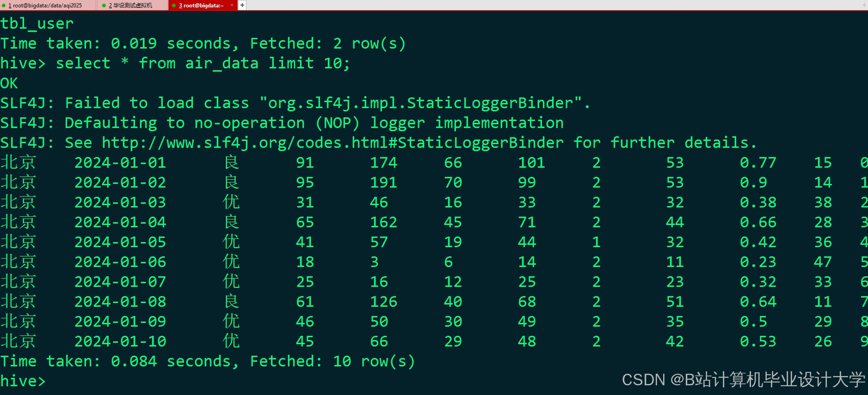Screen dimensions: 868x395
Task: Close the faded X on 毕设测试虚拟机 tab
Action: coord(161,5)
